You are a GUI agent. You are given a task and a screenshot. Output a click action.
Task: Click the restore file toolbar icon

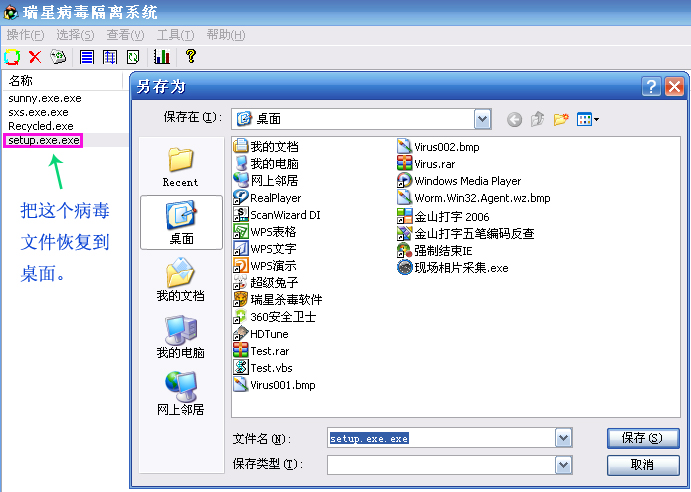(58, 57)
